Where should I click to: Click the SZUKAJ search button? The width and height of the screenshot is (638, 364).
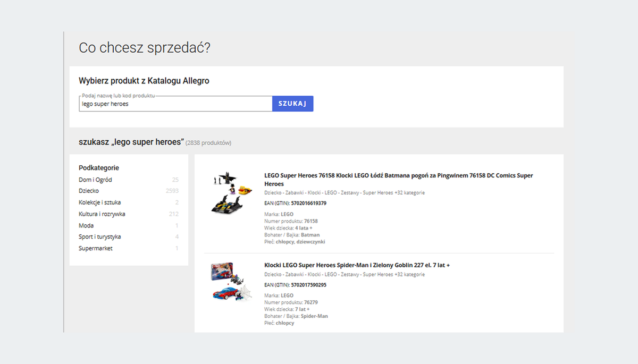coord(292,104)
